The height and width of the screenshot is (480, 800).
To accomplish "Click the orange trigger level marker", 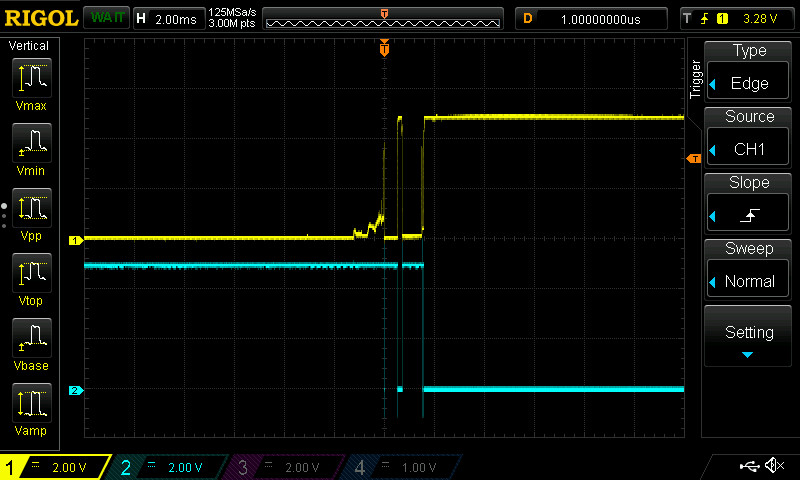I will [693, 158].
